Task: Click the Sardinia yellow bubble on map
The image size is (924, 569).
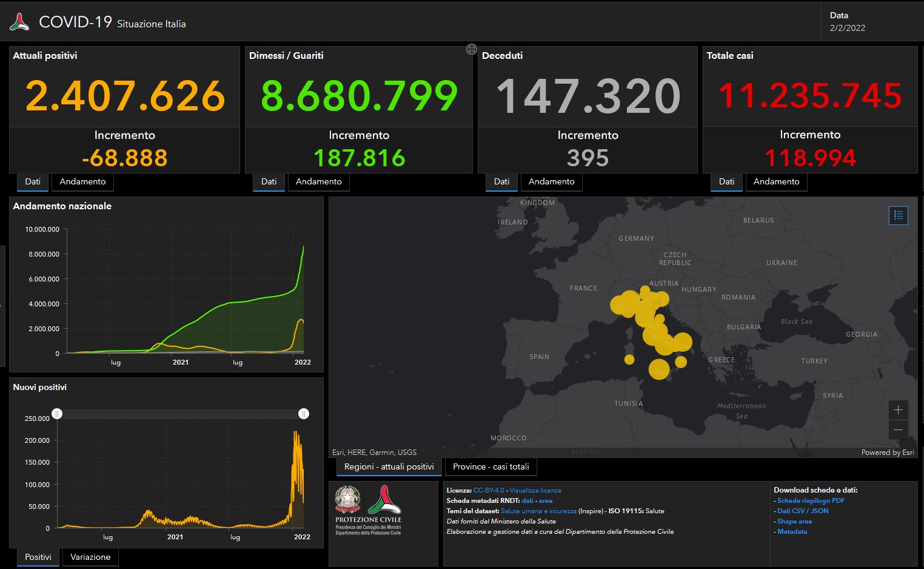Action: [x=629, y=360]
